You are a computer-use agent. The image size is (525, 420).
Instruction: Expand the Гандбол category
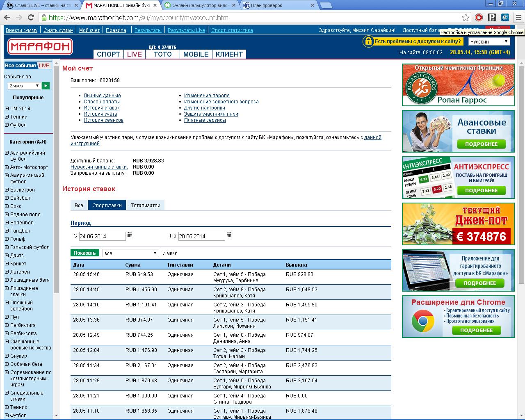[x=7, y=231]
